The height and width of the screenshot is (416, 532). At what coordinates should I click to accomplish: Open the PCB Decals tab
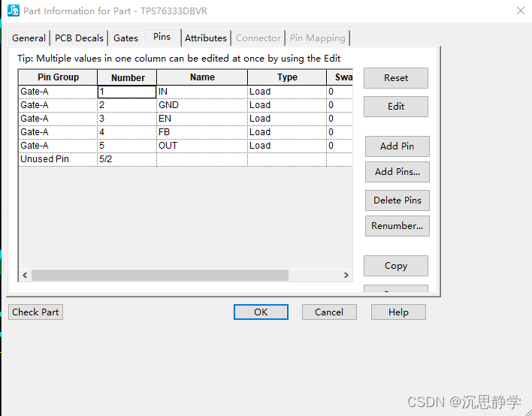coord(79,38)
